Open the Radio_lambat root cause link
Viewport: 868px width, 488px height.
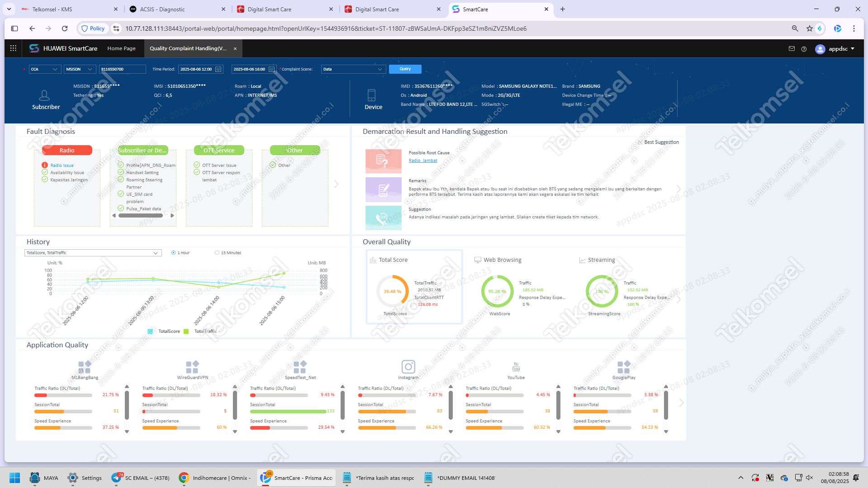423,161
